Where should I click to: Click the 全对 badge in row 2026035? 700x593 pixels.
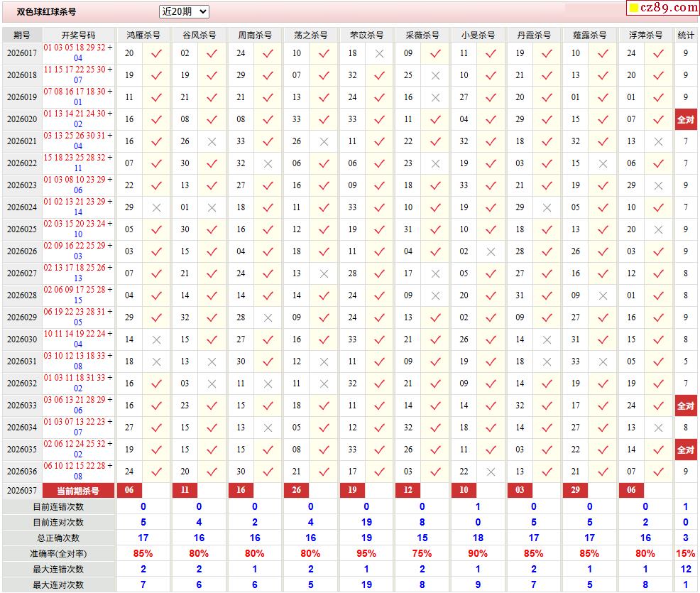[x=685, y=450]
